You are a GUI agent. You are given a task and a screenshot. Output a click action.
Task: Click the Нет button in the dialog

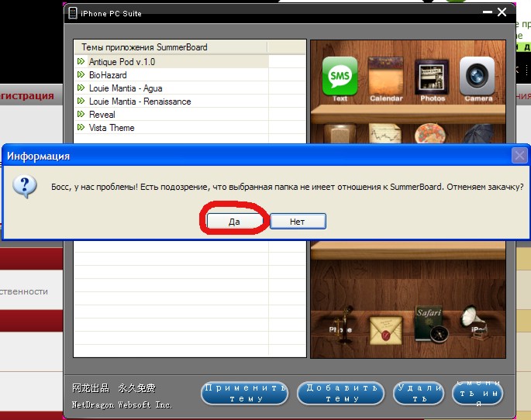(298, 222)
